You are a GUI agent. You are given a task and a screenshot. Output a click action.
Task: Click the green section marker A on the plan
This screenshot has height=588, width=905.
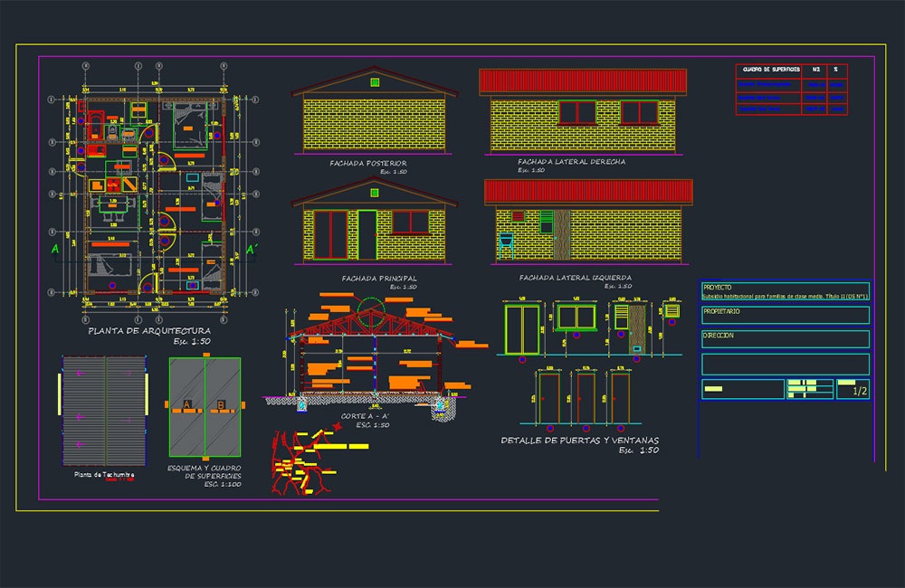tap(55, 250)
